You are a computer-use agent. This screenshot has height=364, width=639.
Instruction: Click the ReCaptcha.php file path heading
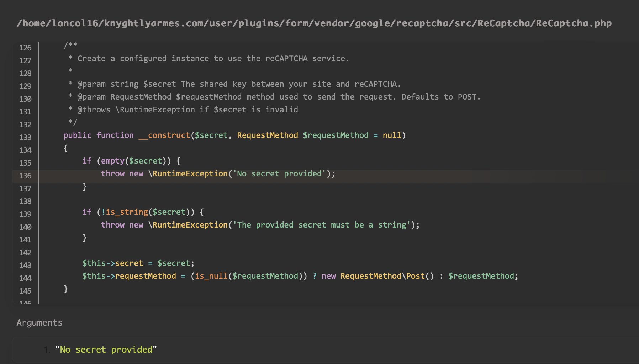tap(314, 23)
